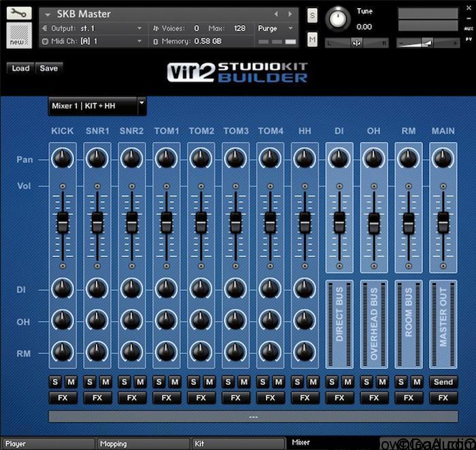
Task: Click the SNR2 DI send knob
Action: pos(132,289)
